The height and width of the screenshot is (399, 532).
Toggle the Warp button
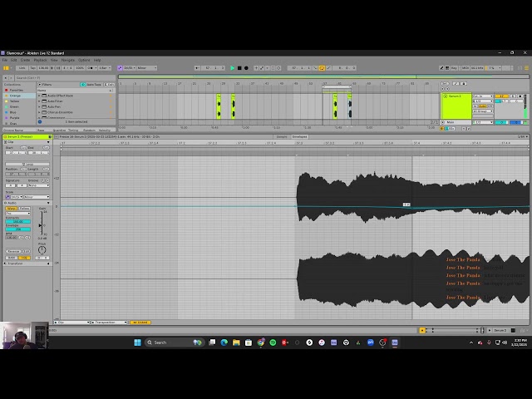pyautogui.click(x=12, y=209)
